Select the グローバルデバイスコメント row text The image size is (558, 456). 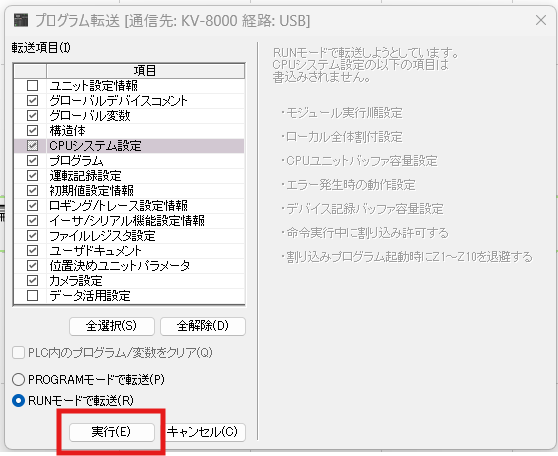[118, 101]
